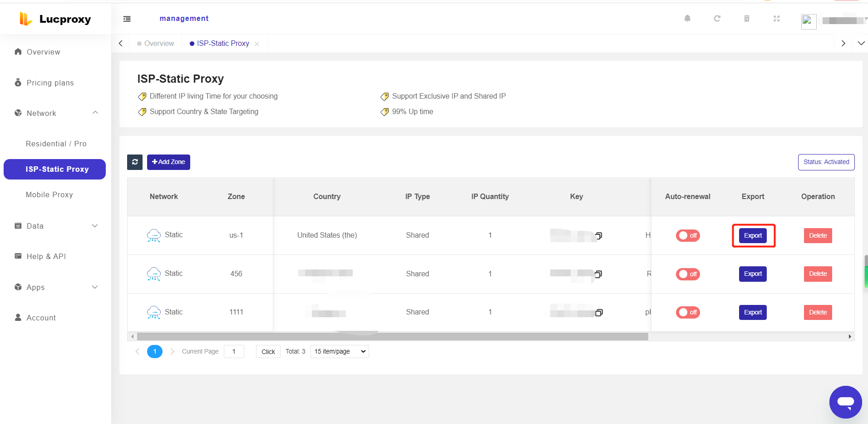Open the tab options dropdown chevron

861,44
